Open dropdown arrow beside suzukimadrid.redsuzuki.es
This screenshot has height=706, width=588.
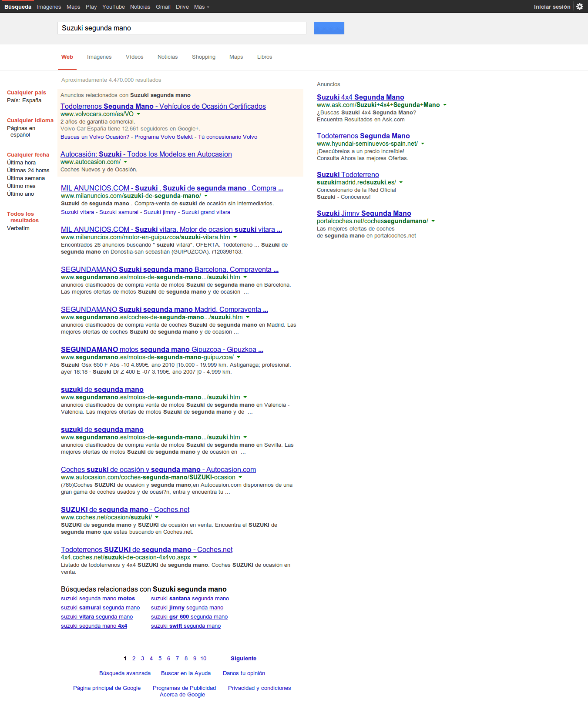pos(401,182)
